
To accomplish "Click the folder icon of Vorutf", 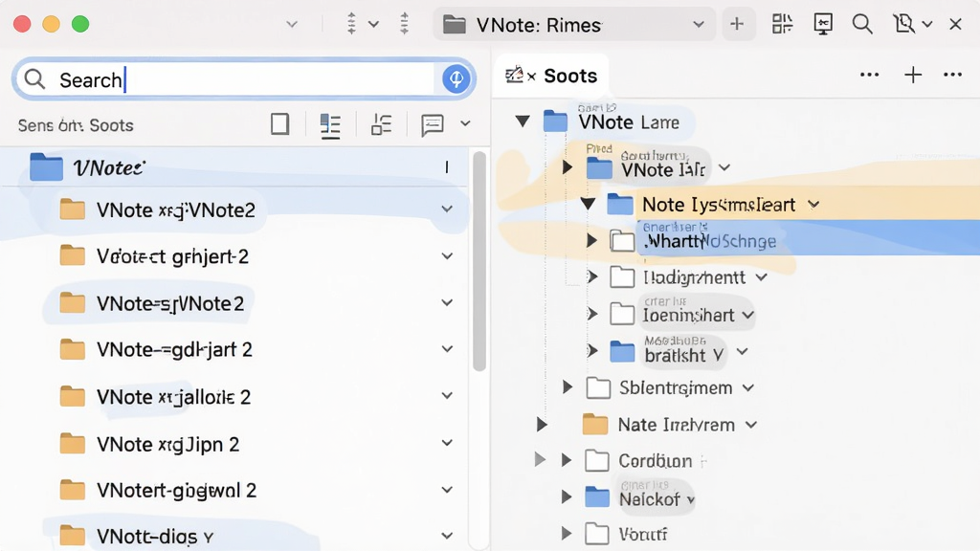I will point(597,534).
